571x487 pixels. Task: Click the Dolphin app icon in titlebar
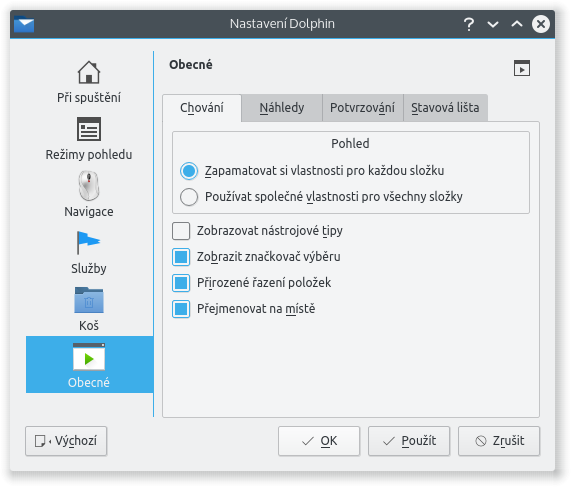pos(24,24)
